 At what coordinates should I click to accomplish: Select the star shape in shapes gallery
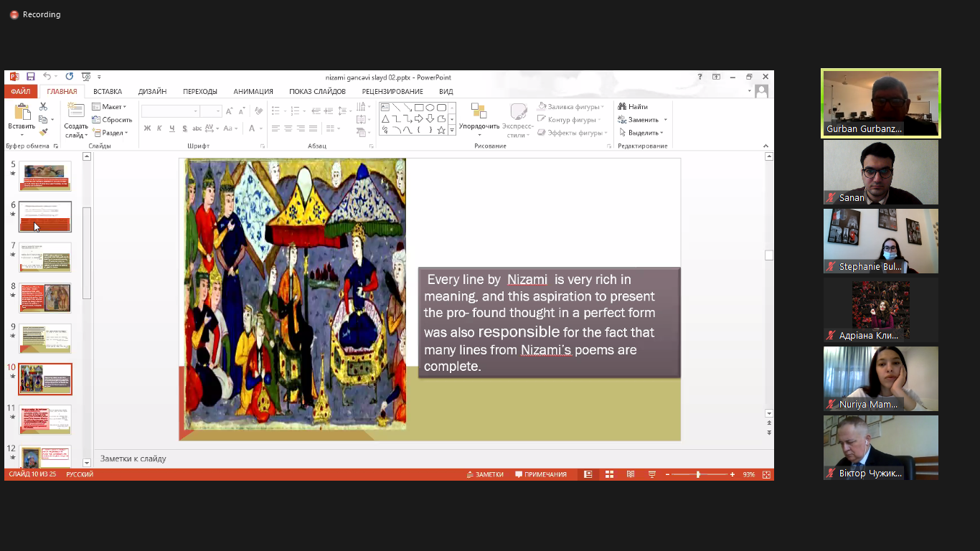(442, 131)
